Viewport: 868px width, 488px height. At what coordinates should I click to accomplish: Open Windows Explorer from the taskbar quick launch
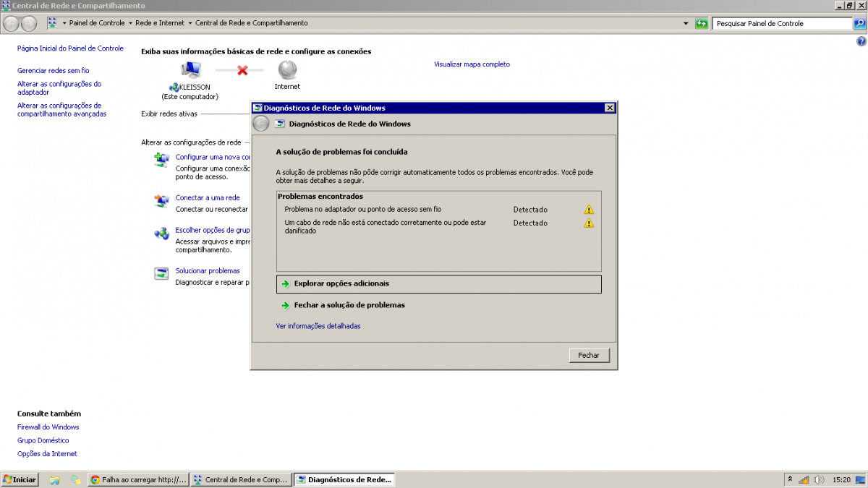click(x=54, y=479)
